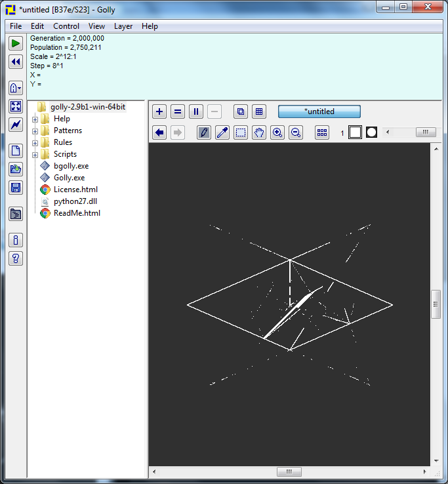The image size is (448, 484).
Task: Select the color picker eyedropper tool
Action: 222,132
